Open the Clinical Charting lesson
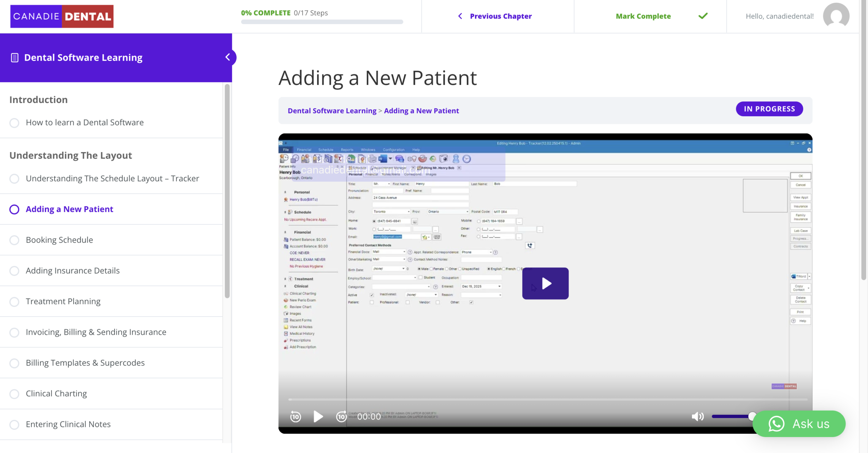868x453 pixels. click(56, 393)
